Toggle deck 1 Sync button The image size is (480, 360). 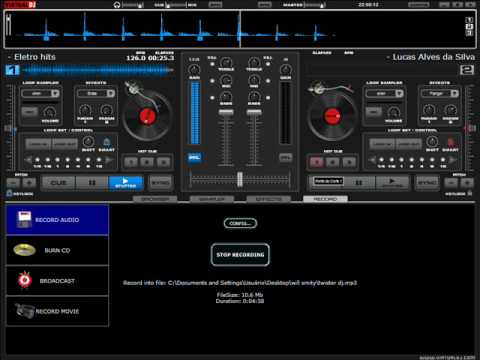point(160,183)
